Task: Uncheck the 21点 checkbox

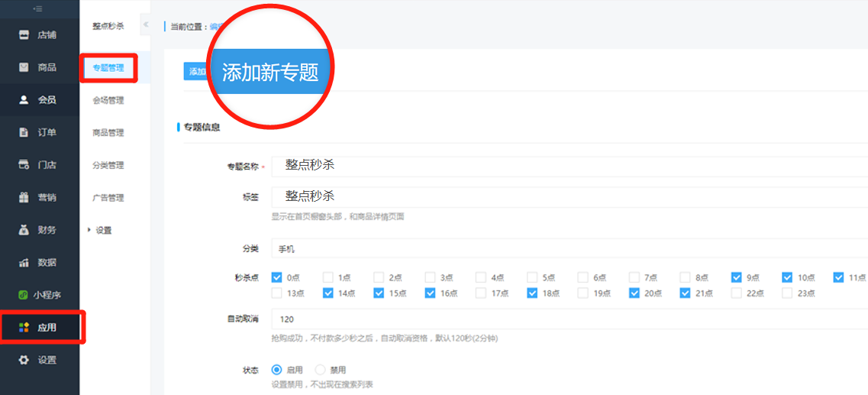Action: [686, 293]
